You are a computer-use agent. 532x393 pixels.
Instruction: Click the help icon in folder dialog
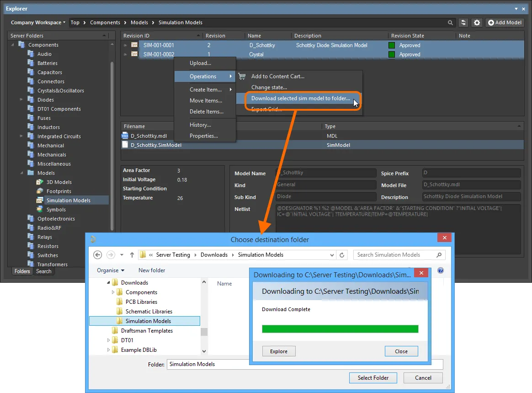click(x=441, y=270)
